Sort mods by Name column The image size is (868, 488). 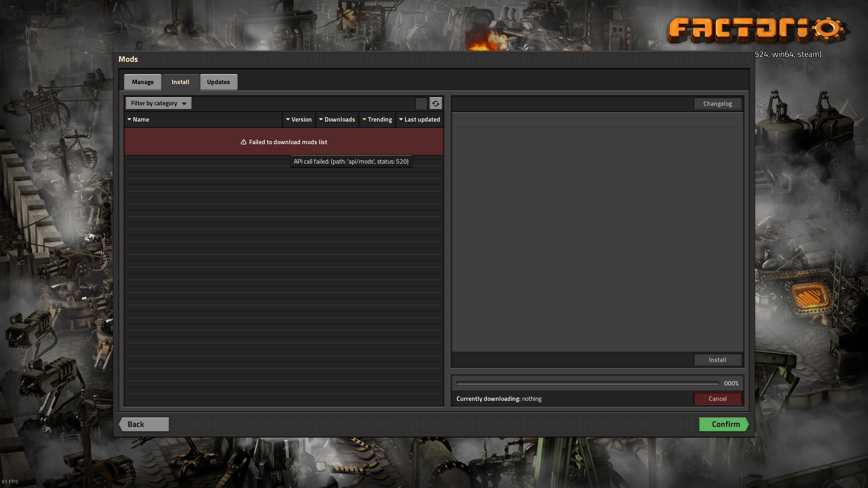(203, 119)
